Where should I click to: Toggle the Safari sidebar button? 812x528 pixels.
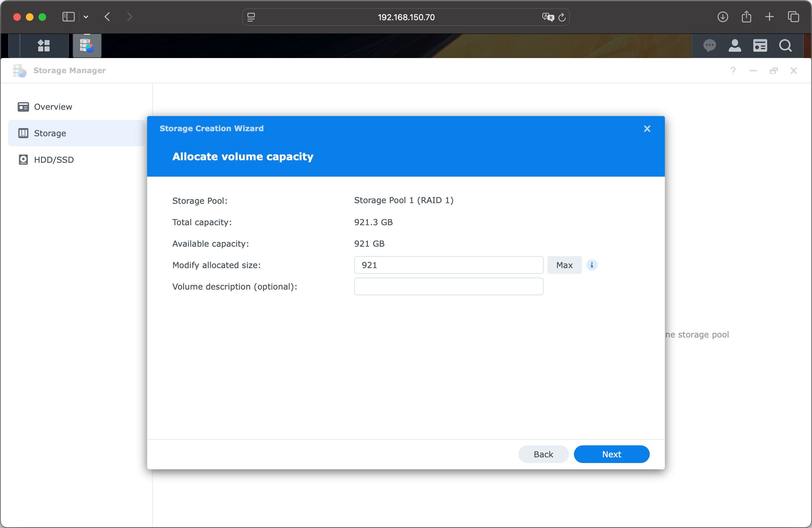68,17
